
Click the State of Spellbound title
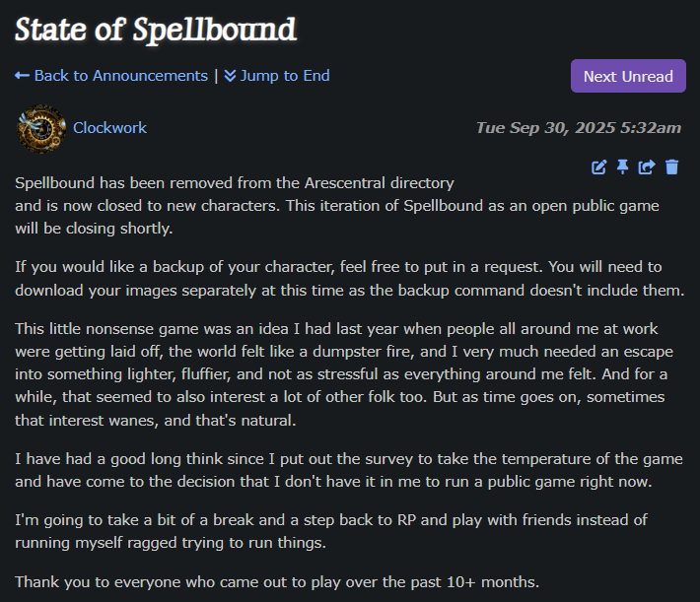(x=155, y=30)
